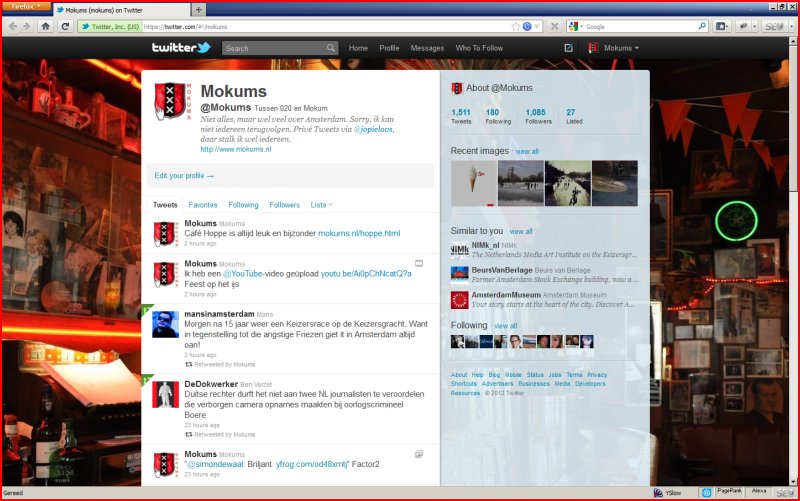Image resolution: width=800 pixels, height=501 pixels.
Task: Open the ice cream cone recent image
Action: [473, 183]
